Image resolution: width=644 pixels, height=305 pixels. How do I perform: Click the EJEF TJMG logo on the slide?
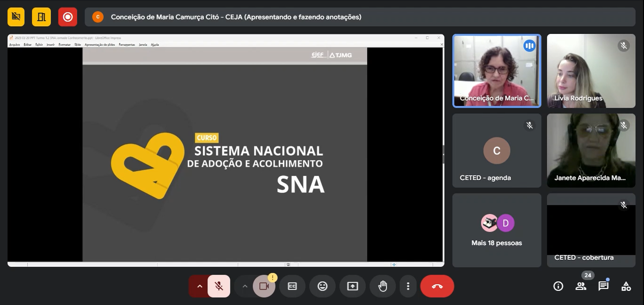pos(331,55)
